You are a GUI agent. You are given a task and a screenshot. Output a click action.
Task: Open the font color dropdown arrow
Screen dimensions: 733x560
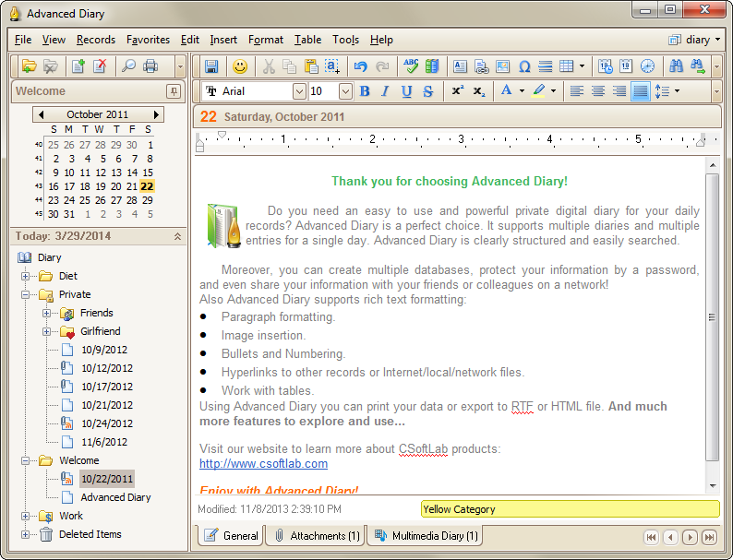click(x=522, y=91)
